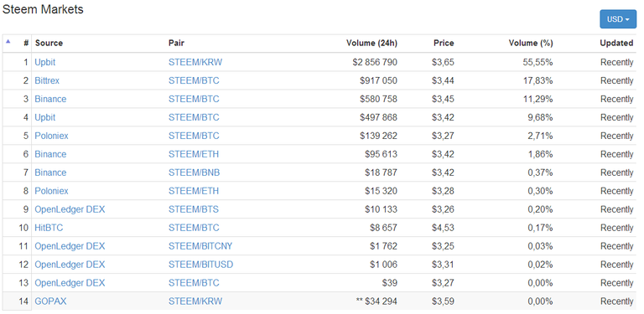Open the GOPAX exchange link
This screenshot has height=314, width=644.
click(x=50, y=301)
